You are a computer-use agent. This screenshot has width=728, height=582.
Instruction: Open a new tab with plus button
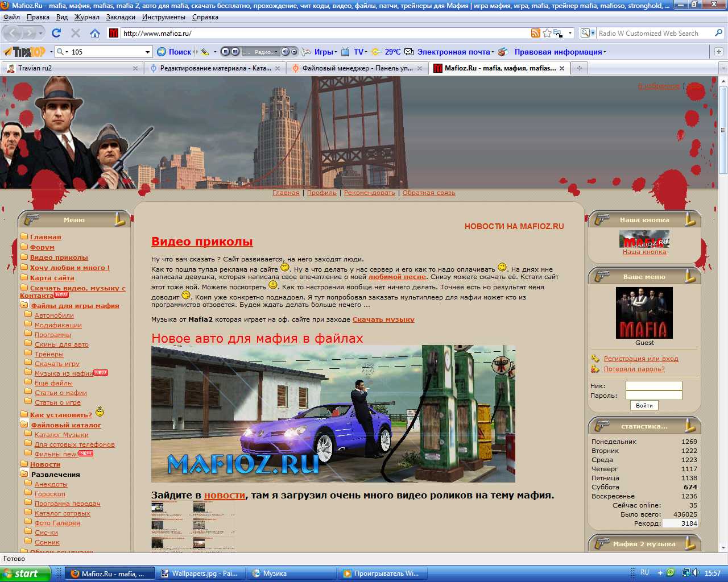point(580,68)
